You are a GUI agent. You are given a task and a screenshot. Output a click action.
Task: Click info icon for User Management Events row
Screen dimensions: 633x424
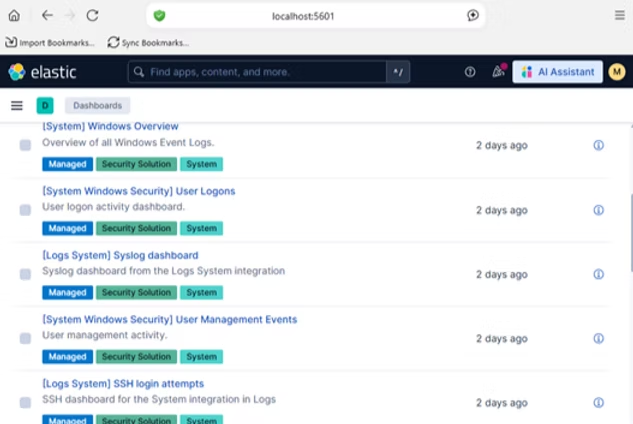(598, 338)
